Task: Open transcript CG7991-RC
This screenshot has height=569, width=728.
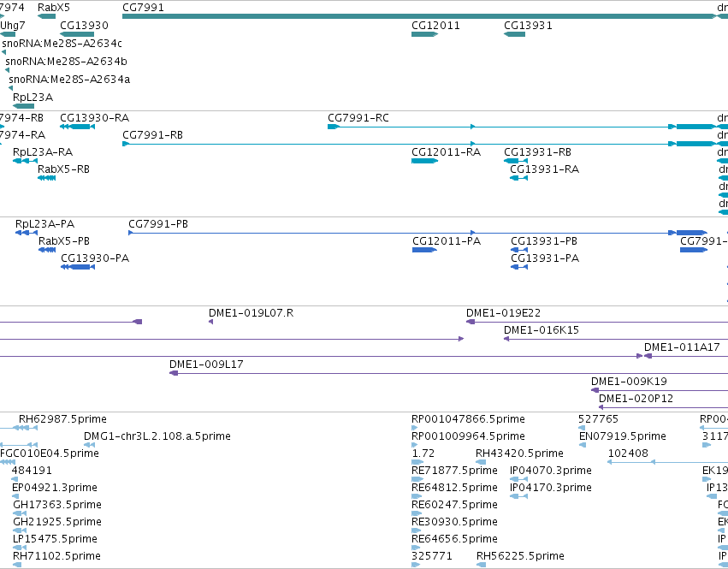Action: point(523,127)
